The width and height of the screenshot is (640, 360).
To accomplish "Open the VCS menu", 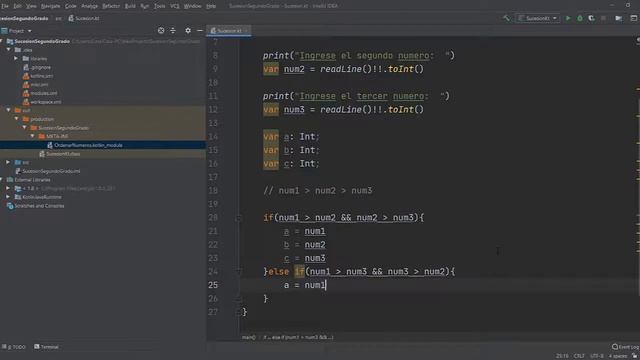I will pos(175,6).
